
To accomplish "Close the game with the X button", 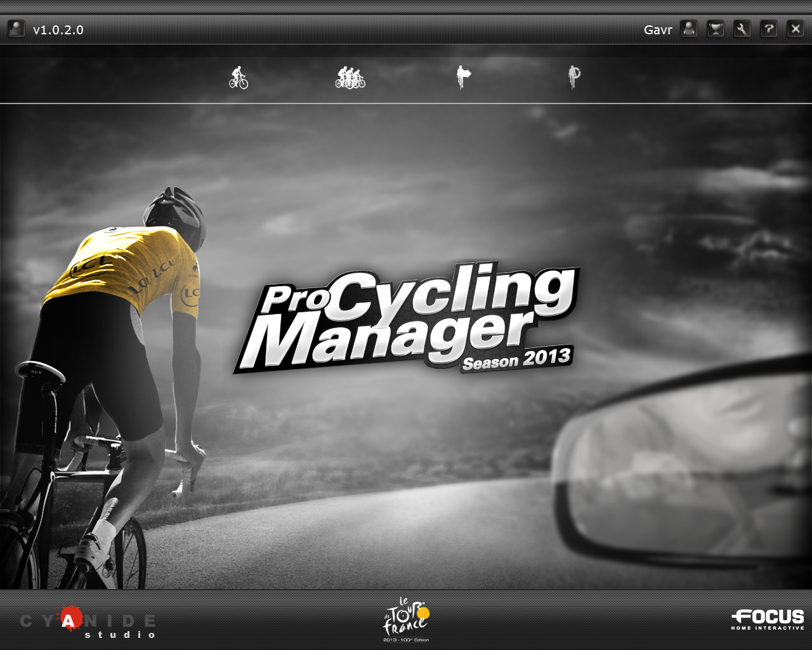I will pos(796,29).
